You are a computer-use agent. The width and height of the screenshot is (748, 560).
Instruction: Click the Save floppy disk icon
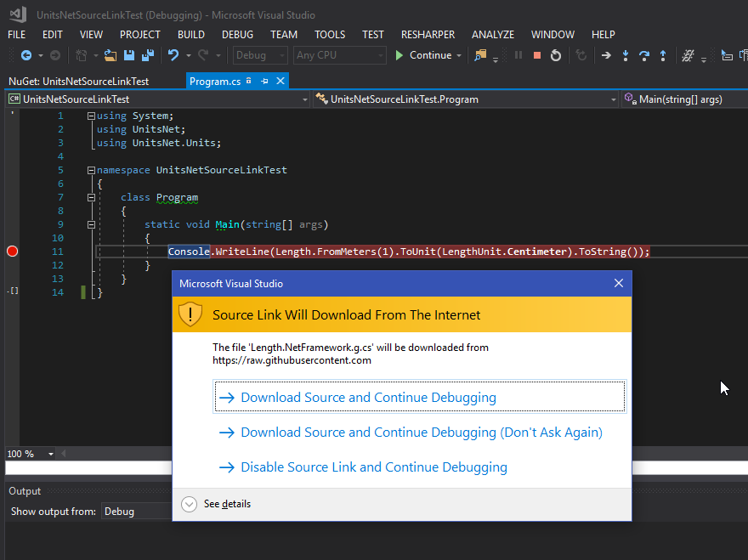pyautogui.click(x=129, y=55)
